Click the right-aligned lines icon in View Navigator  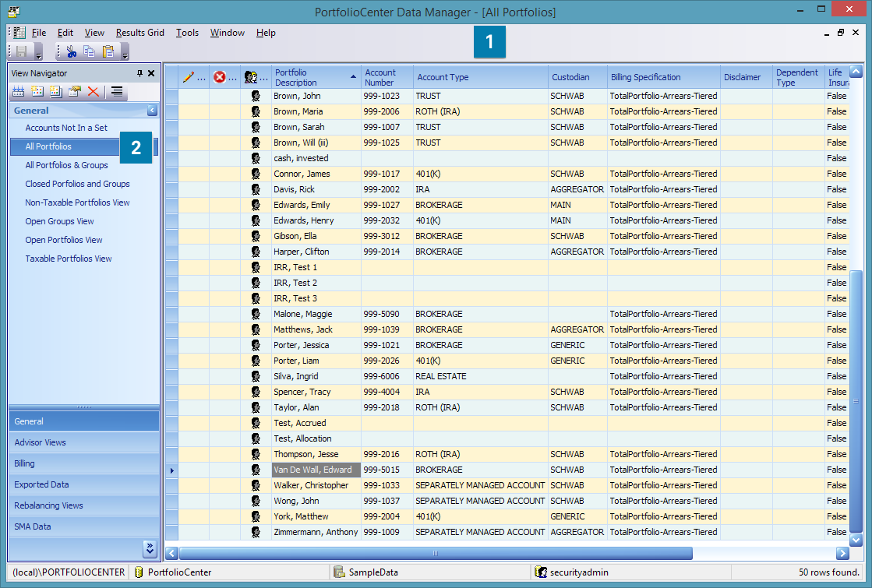click(116, 92)
